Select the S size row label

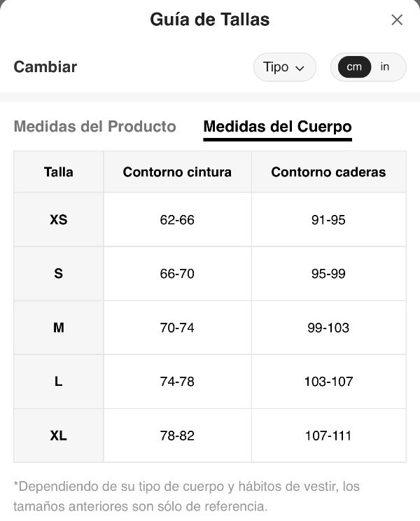[59, 274]
